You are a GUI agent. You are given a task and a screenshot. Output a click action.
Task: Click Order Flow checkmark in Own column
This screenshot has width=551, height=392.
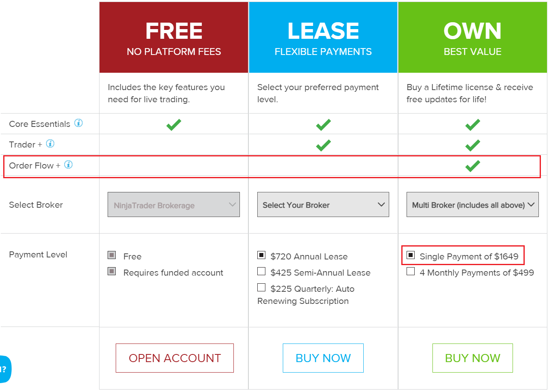[473, 166]
